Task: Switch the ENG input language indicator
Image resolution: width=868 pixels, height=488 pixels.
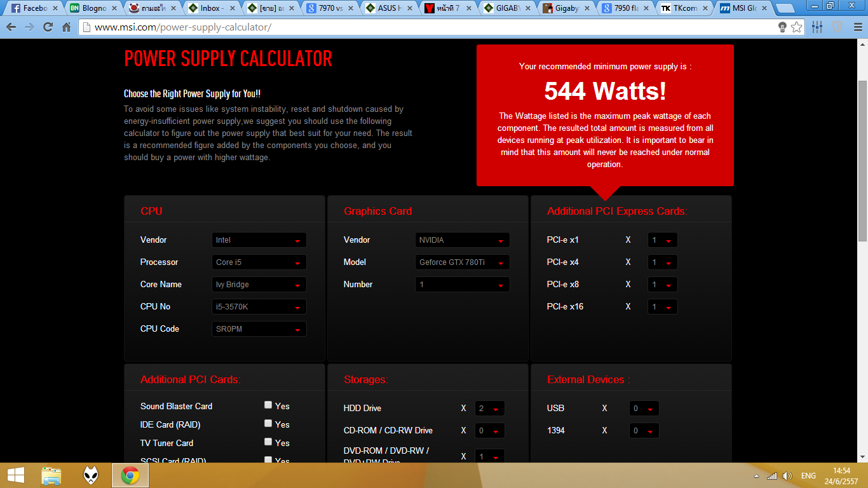Action: (x=808, y=476)
